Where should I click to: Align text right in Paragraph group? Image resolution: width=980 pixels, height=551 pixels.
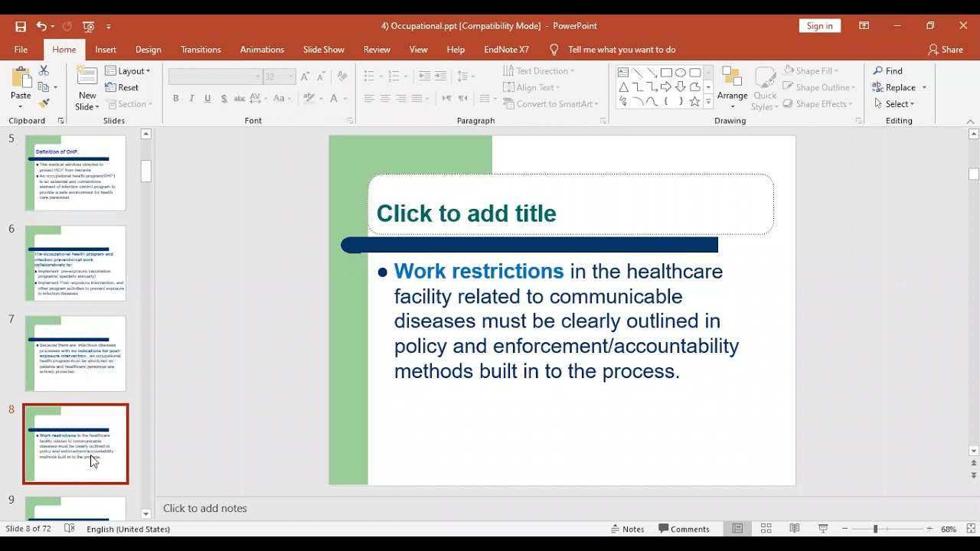coord(401,99)
